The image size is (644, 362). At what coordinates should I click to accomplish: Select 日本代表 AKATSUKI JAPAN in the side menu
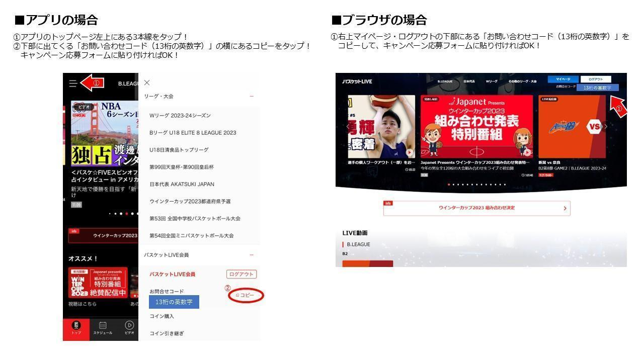pyautogui.click(x=182, y=185)
